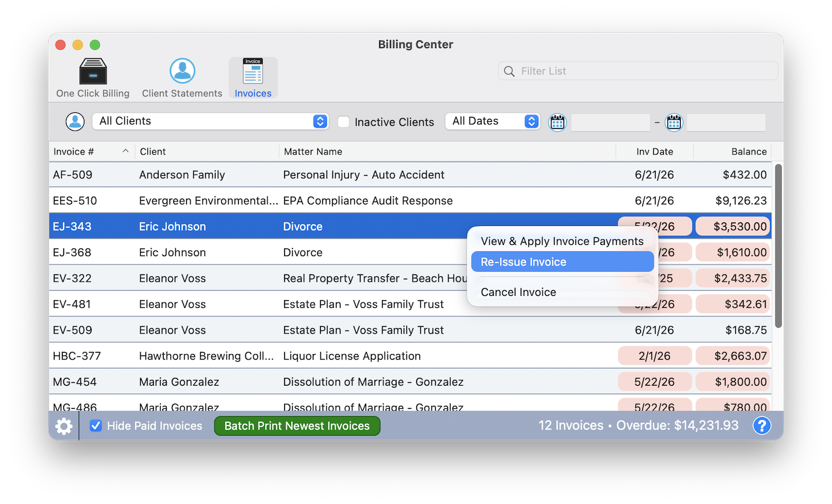Click the start date input field
Screen dimensions: 832x504
click(610, 122)
